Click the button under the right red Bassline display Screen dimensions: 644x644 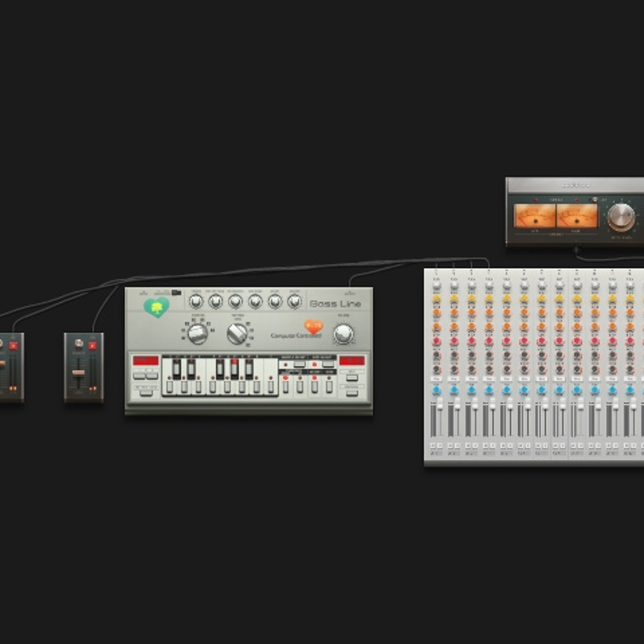click(352, 377)
